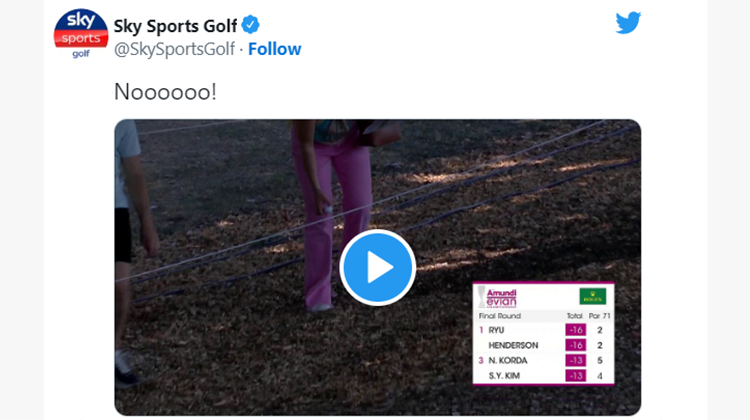Image resolution: width=750 pixels, height=420 pixels.
Task: Click the green Rolex logo in the leaderboard
Action: (592, 297)
